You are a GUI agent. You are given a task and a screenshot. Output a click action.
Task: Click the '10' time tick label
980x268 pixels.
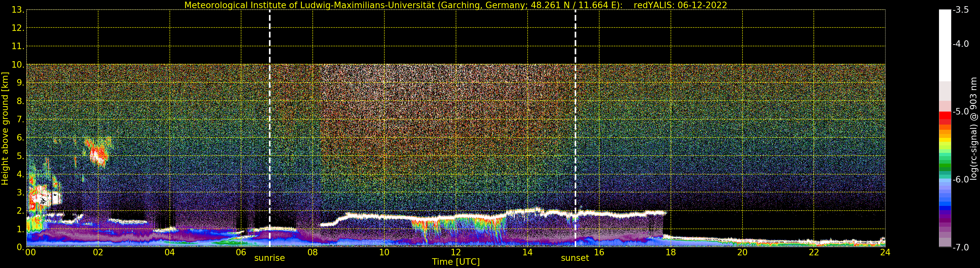(384, 252)
